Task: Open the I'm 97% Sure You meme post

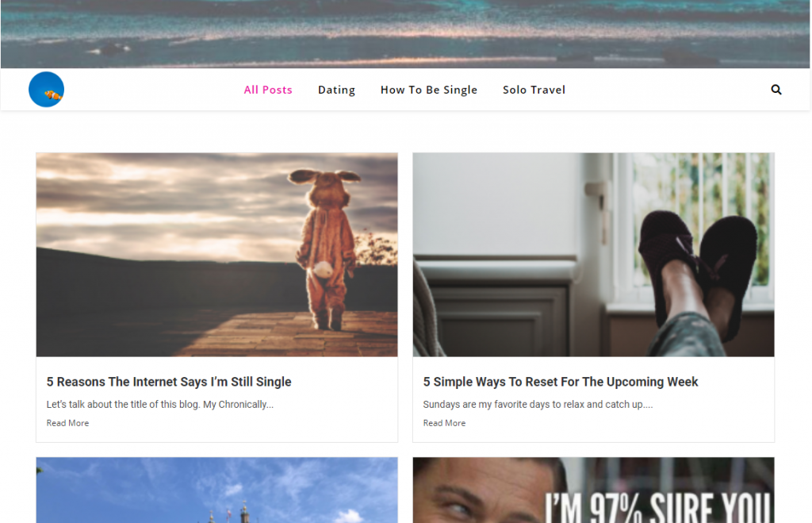Action: click(x=593, y=490)
